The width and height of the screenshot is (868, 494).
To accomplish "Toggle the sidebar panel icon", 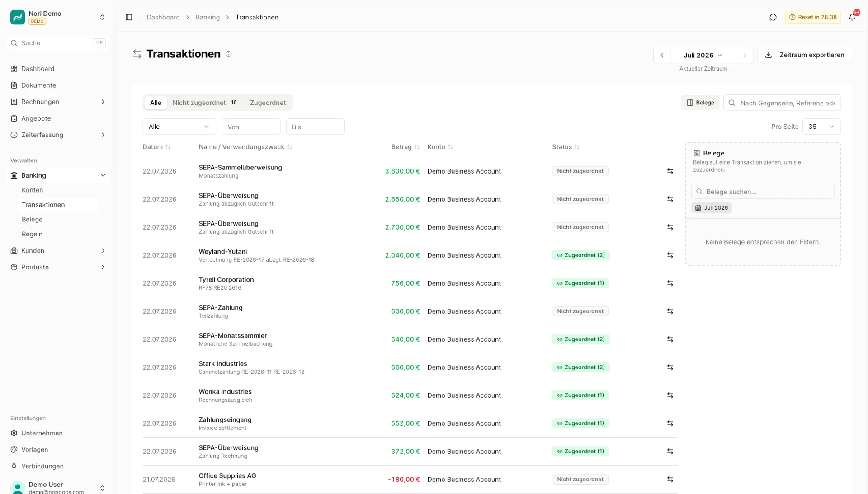I will 129,17.
